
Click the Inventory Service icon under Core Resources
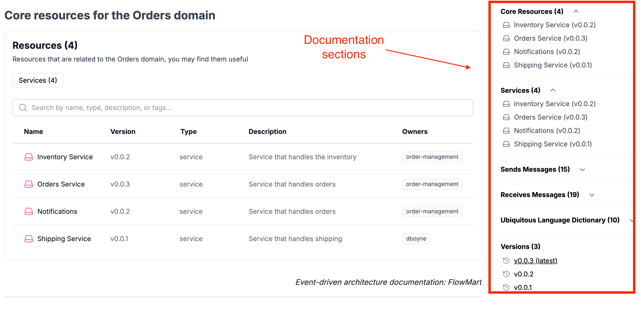pyautogui.click(x=506, y=25)
